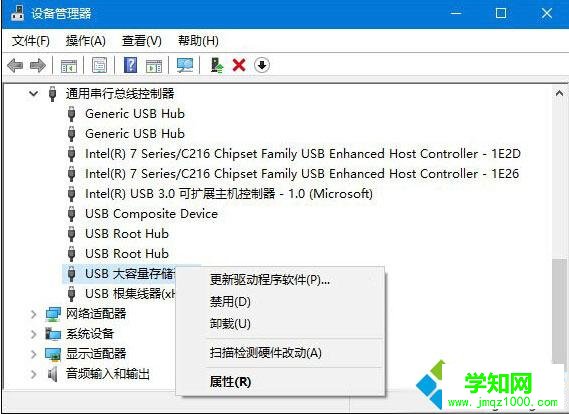569x414 pixels.
Task: Click the Properties sheet toolbar icon
Action: click(x=99, y=65)
